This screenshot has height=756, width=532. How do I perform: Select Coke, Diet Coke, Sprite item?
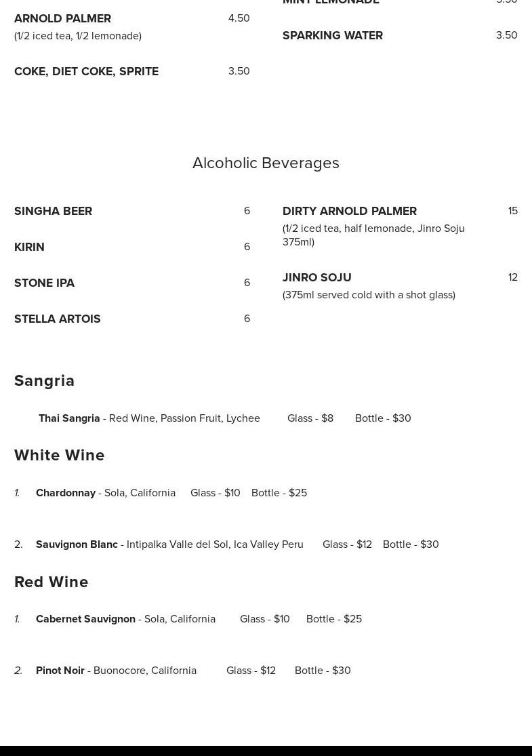(86, 71)
